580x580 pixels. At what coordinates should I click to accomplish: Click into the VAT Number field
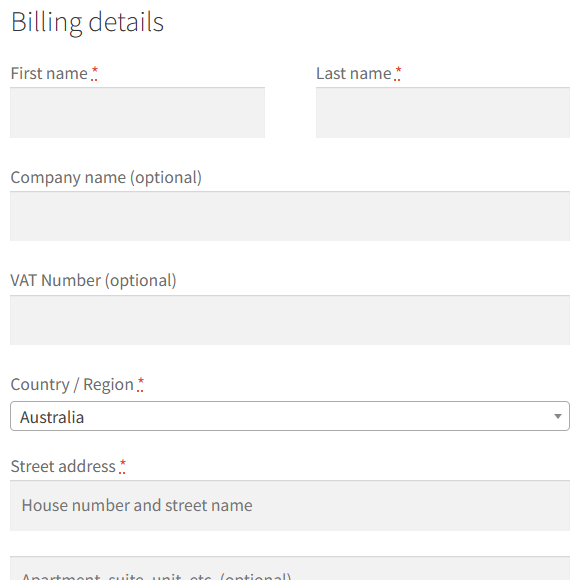point(290,320)
